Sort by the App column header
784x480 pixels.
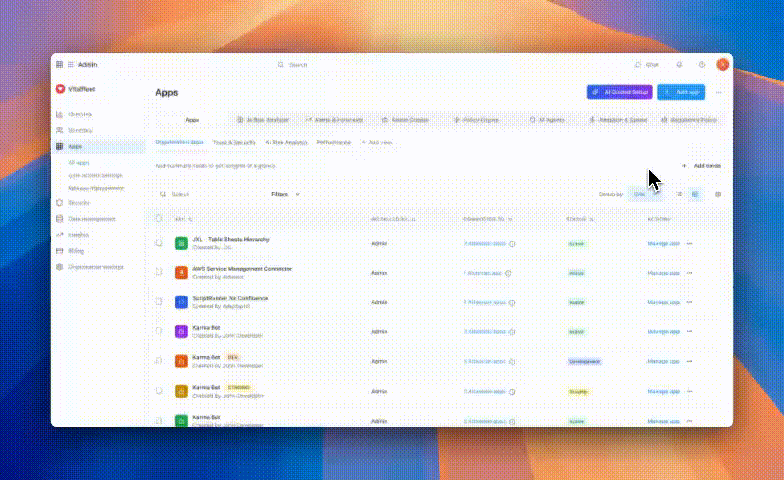point(183,219)
